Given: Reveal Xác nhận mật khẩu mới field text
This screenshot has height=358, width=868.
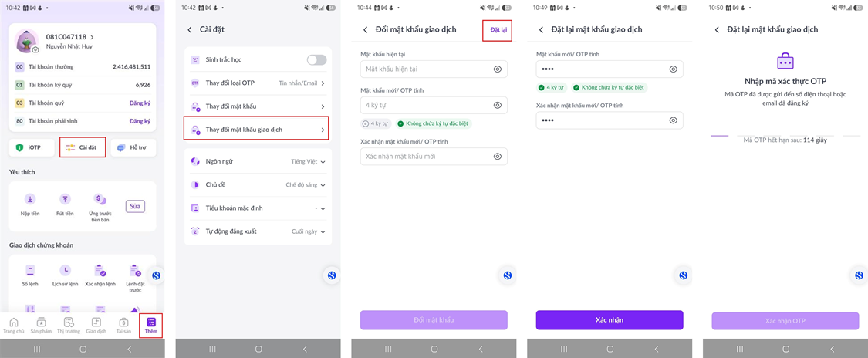Looking at the screenshot, I should pos(497,157).
